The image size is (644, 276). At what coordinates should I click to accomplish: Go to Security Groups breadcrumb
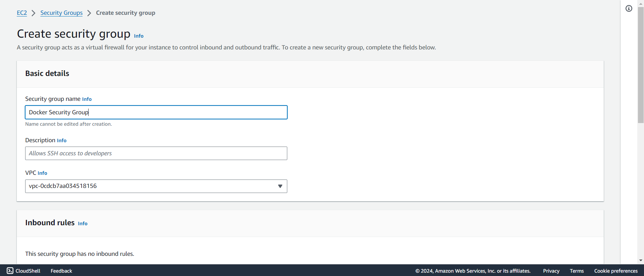point(61,13)
